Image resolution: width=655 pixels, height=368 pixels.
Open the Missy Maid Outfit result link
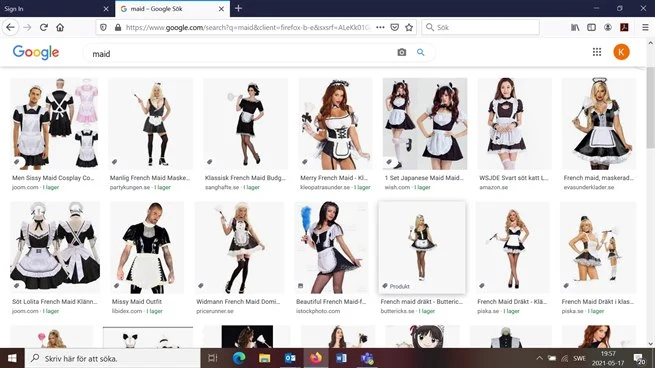[x=137, y=302]
